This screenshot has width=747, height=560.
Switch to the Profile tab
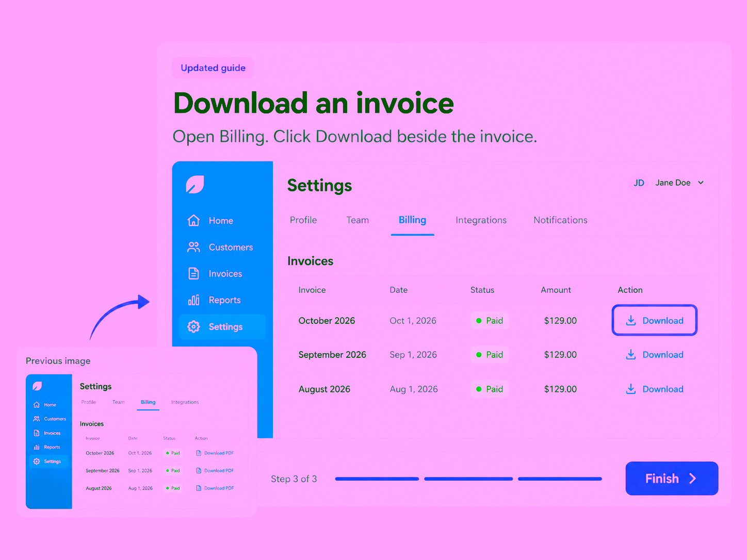(x=303, y=220)
